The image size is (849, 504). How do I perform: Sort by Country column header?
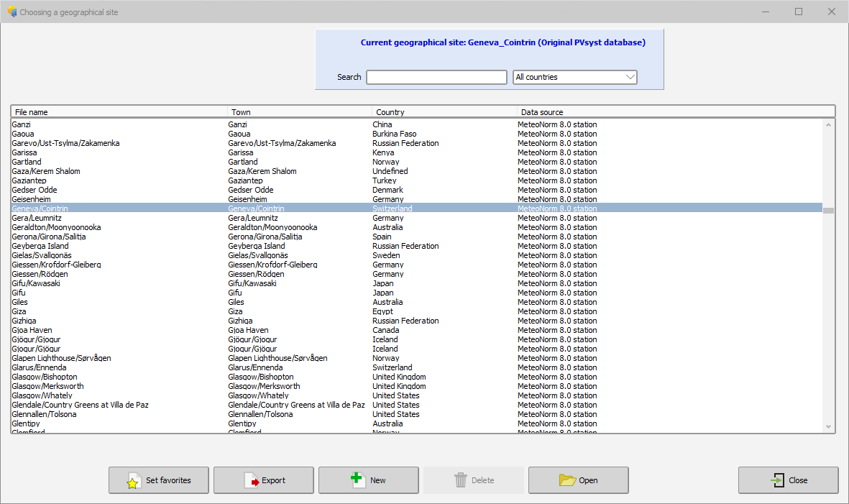444,112
